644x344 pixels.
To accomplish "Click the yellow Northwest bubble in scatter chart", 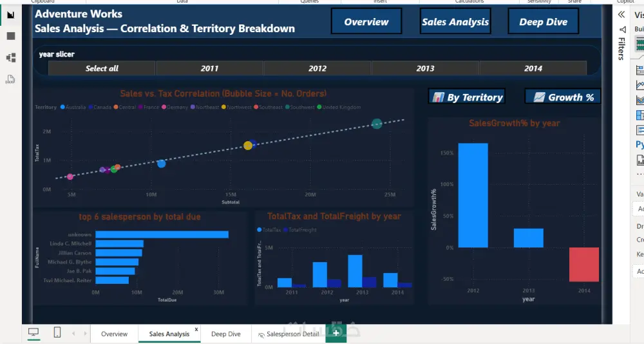I will (x=248, y=146).
